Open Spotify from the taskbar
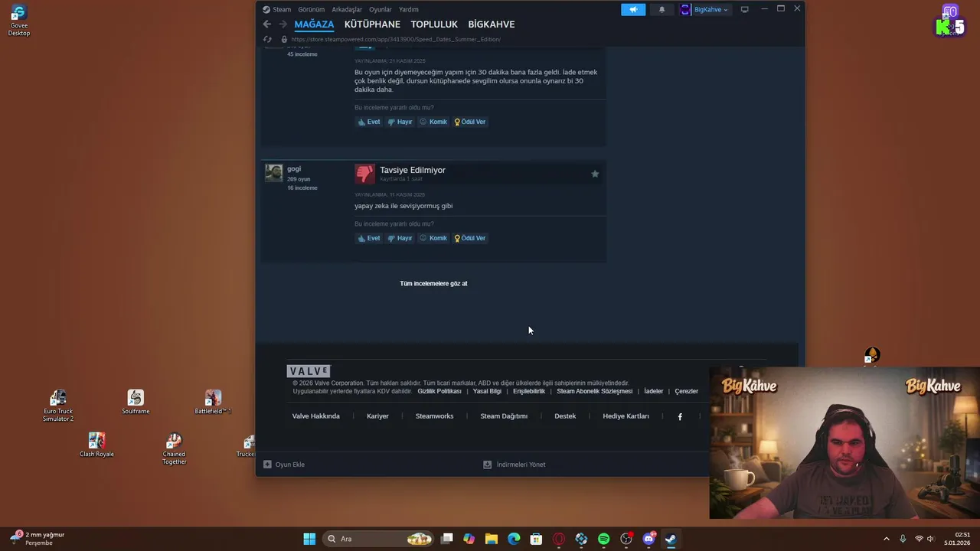 click(x=603, y=539)
